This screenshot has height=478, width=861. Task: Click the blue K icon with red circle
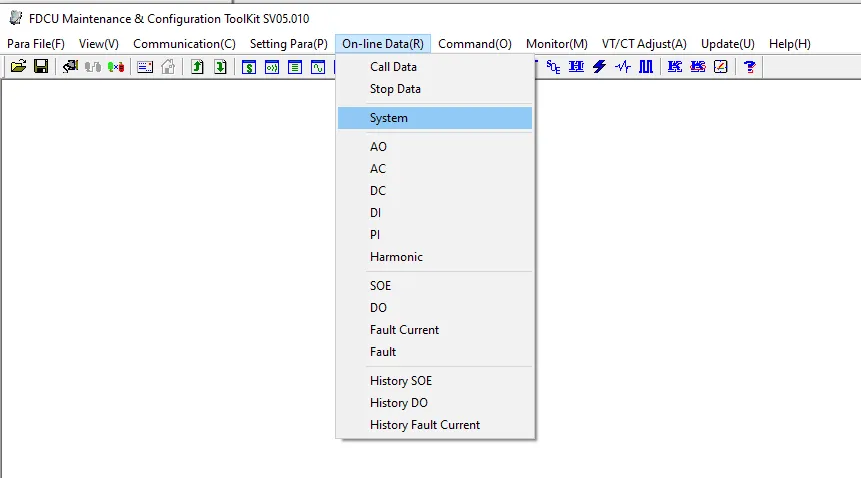(x=697, y=67)
